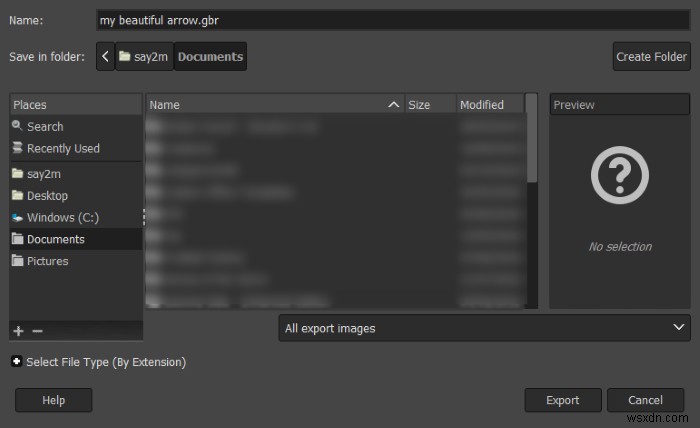Click the Help button
700x428 pixels.
[x=54, y=400]
